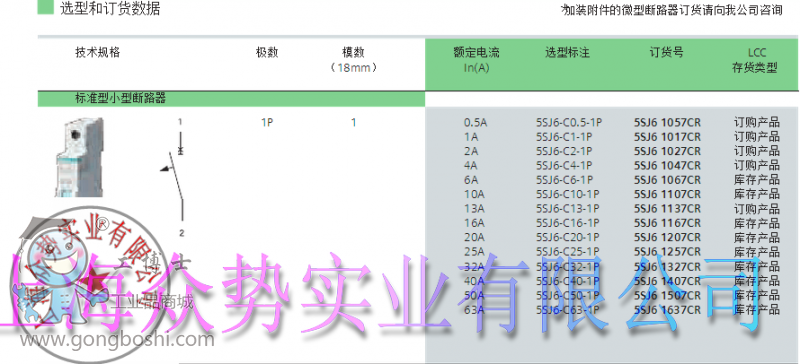Click 库存产品 in the 16A row
Image resolution: width=800 pixels, height=364 pixels.
click(x=757, y=223)
